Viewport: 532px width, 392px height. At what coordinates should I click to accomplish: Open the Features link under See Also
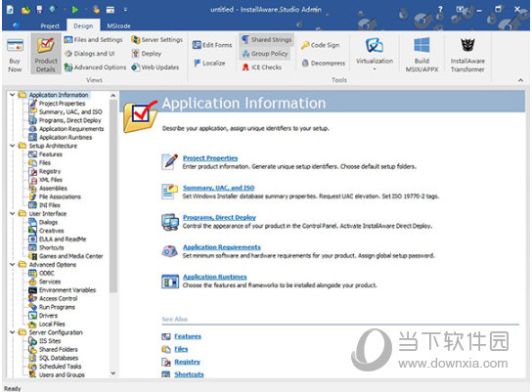[188, 336]
